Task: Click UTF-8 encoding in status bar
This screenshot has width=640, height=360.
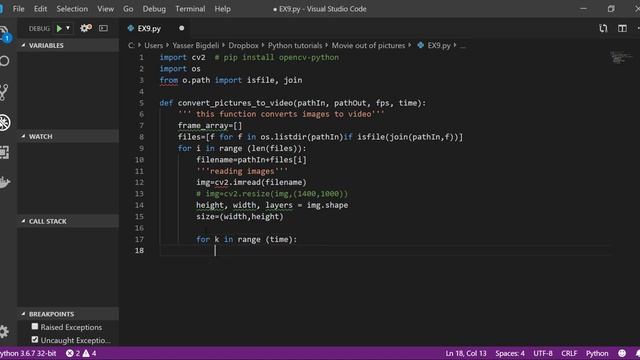Action: click(543, 353)
